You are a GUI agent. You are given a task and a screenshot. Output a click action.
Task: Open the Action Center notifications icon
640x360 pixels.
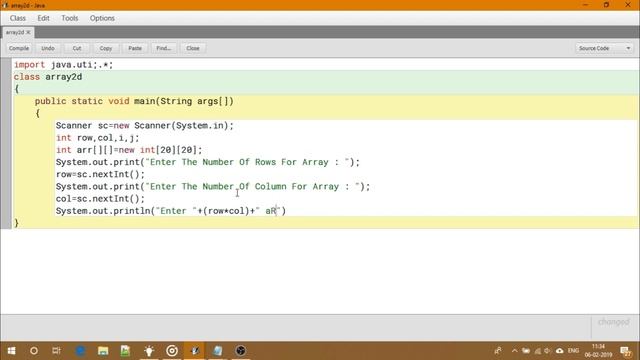626,351
